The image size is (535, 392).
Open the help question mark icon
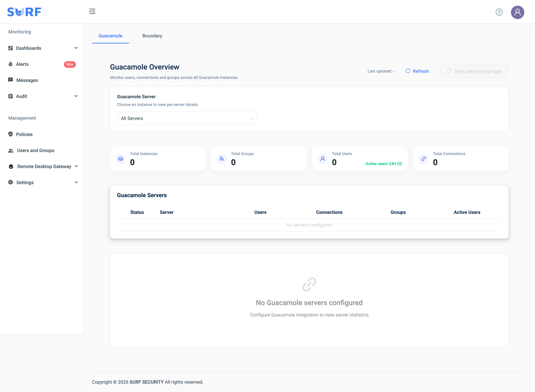click(499, 12)
